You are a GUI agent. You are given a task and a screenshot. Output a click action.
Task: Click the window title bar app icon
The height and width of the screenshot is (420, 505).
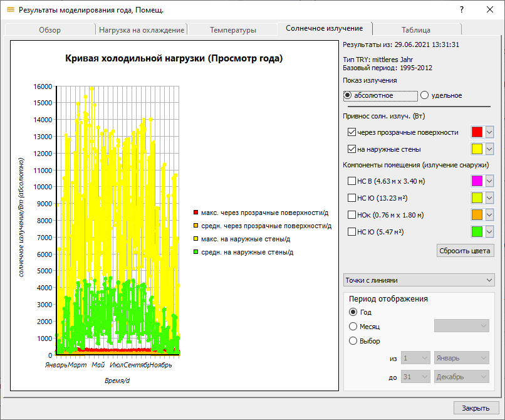(11, 9)
